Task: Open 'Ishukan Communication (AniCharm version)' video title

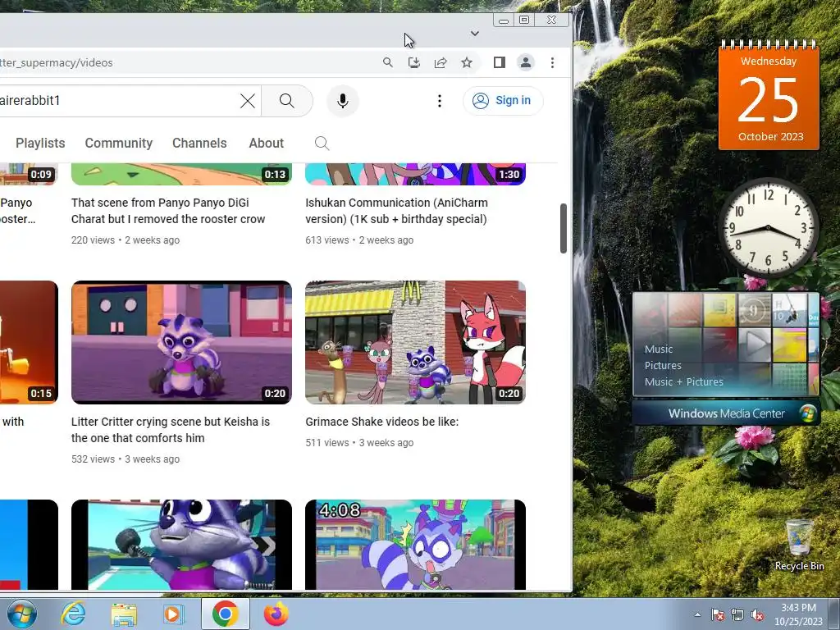Action: 396,211
